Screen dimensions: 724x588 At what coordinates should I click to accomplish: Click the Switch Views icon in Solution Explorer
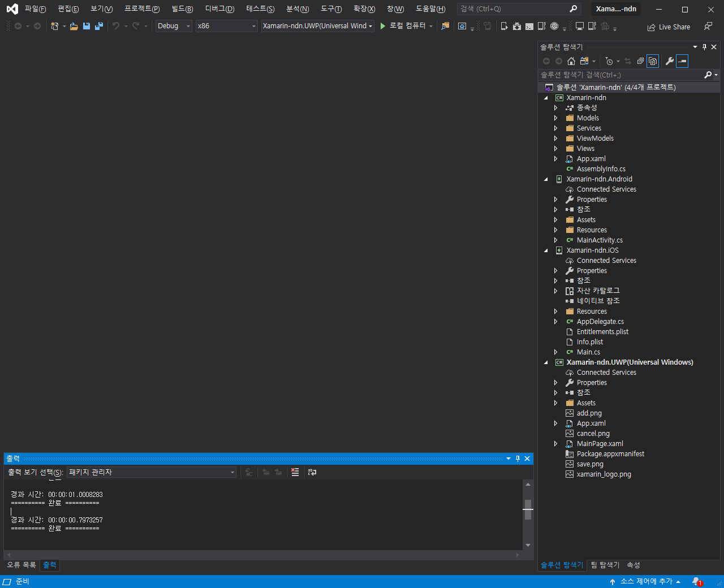[585, 61]
